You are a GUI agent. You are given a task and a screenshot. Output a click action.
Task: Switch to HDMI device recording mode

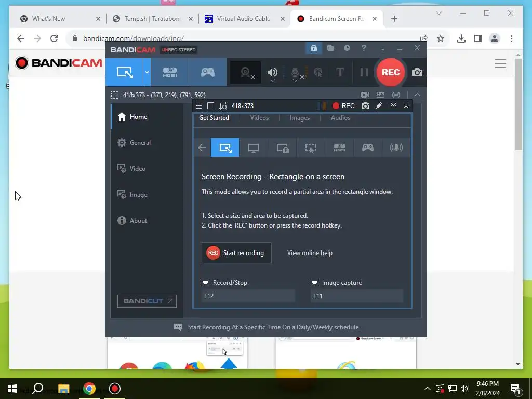(170, 72)
